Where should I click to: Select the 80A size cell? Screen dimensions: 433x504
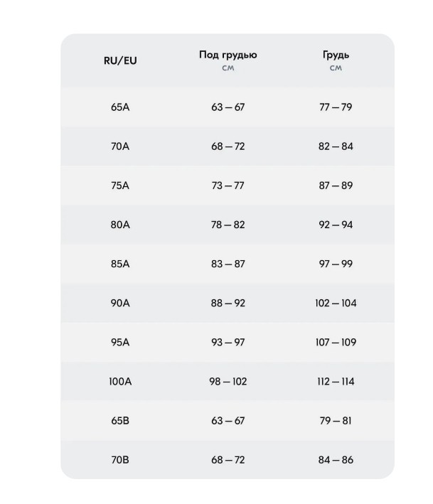(x=120, y=225)
